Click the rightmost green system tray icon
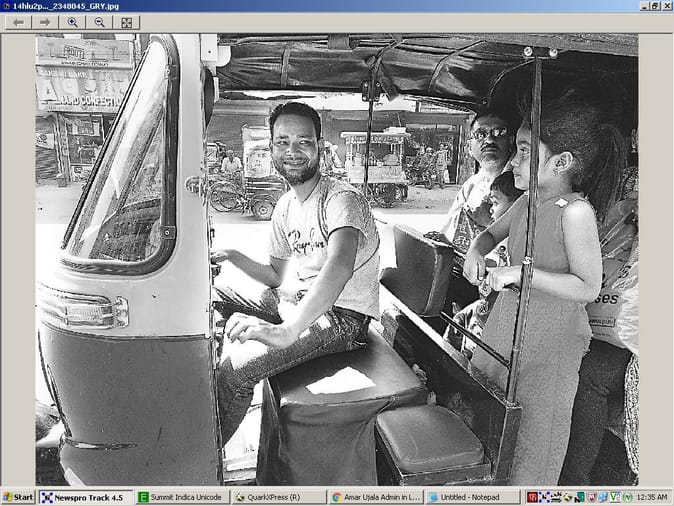The image size is (674, 506). [628, 497]
